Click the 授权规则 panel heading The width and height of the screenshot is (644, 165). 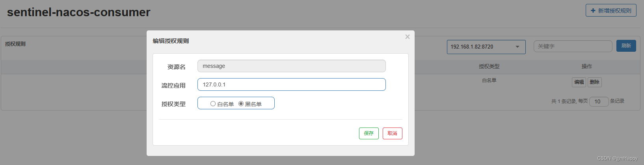tap(15, 44)
